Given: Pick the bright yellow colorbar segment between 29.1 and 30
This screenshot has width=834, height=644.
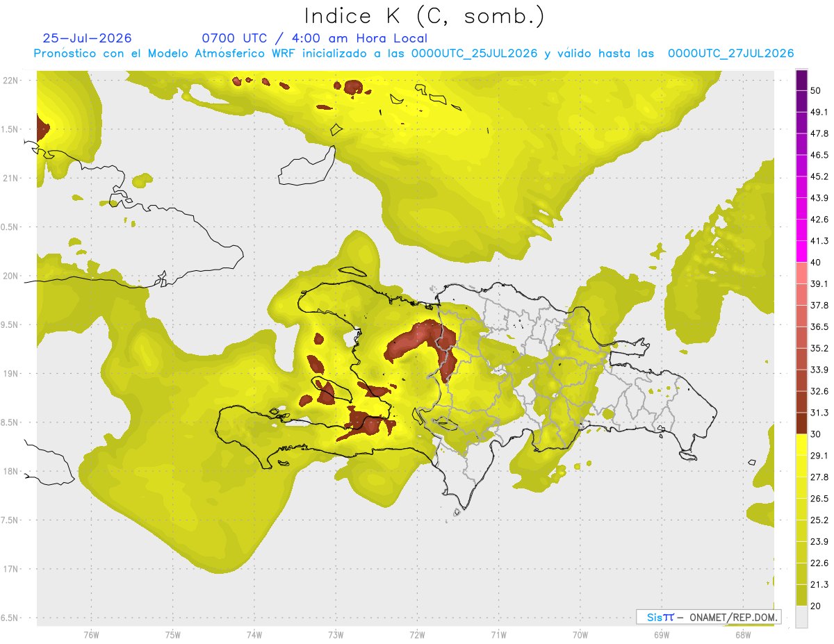Looking at the screenshot, I should coord(801,445).
